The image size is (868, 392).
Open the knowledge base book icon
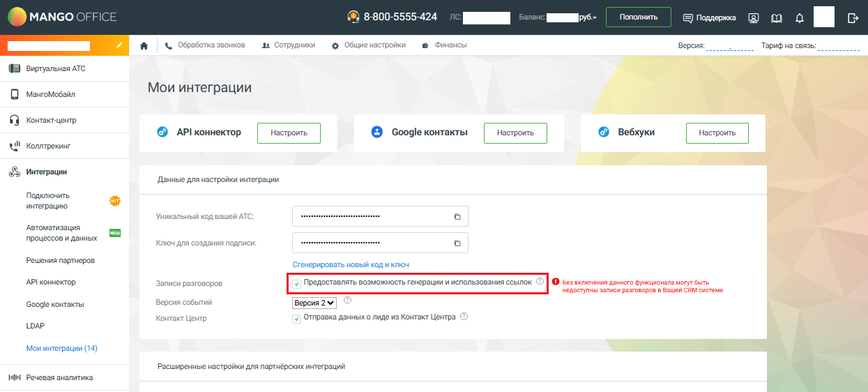[777, 18]
